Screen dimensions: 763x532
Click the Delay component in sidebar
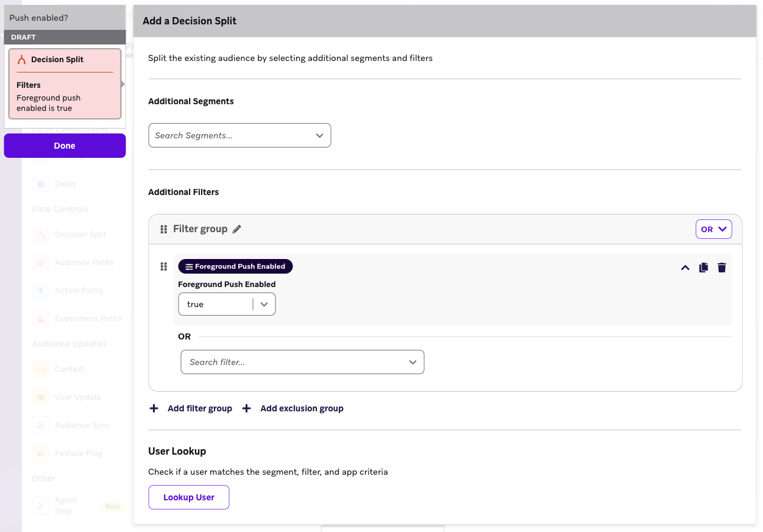click(x=65, y=183)
